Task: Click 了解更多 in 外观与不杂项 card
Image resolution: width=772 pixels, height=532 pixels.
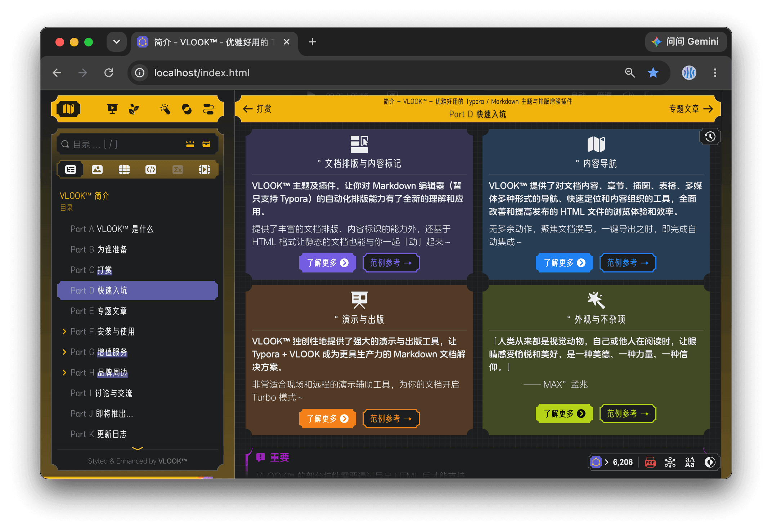Action: click(x=564, y=414)
